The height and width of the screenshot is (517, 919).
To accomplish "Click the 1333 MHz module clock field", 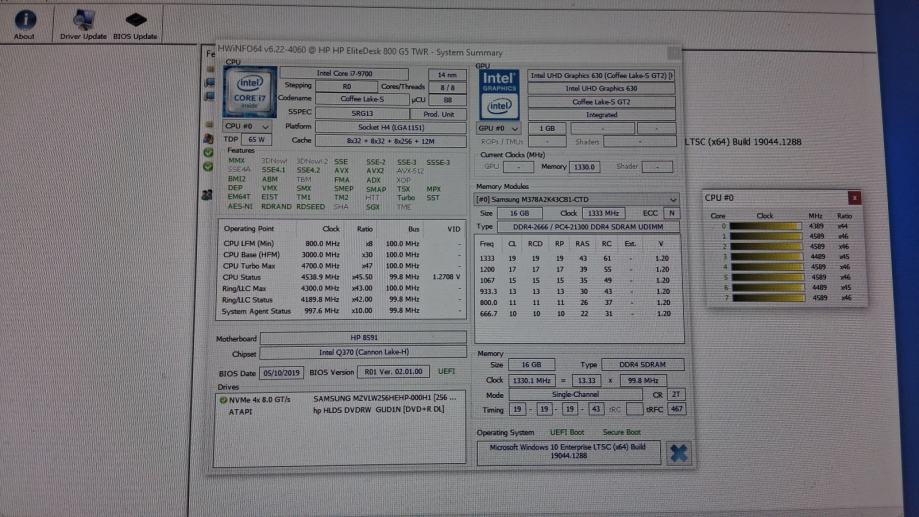I will (603, 213).
